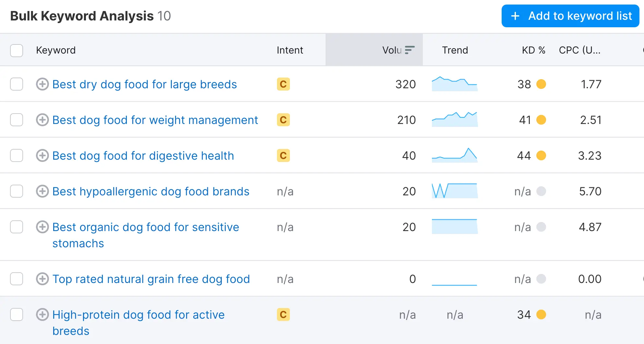The height and width of the screenshot is (344, 644).
Task: Click plus icon beside 'Best hypoallergenic dog food brands'
Action: point(42,191)
